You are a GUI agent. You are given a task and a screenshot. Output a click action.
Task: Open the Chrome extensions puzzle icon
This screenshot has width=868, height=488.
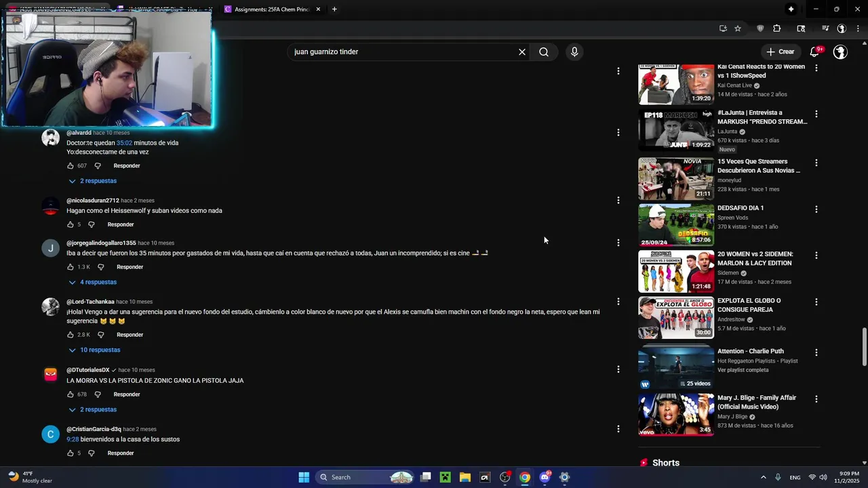pyautogui.click(x=777, y=28)
